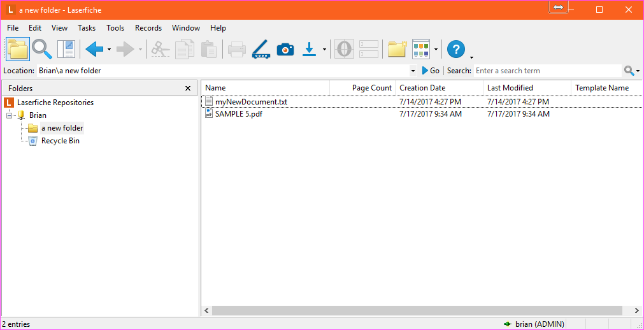Sort by the Last Modified column header
This screenshot has width=644, height=330.
click(x=527, y=87)
